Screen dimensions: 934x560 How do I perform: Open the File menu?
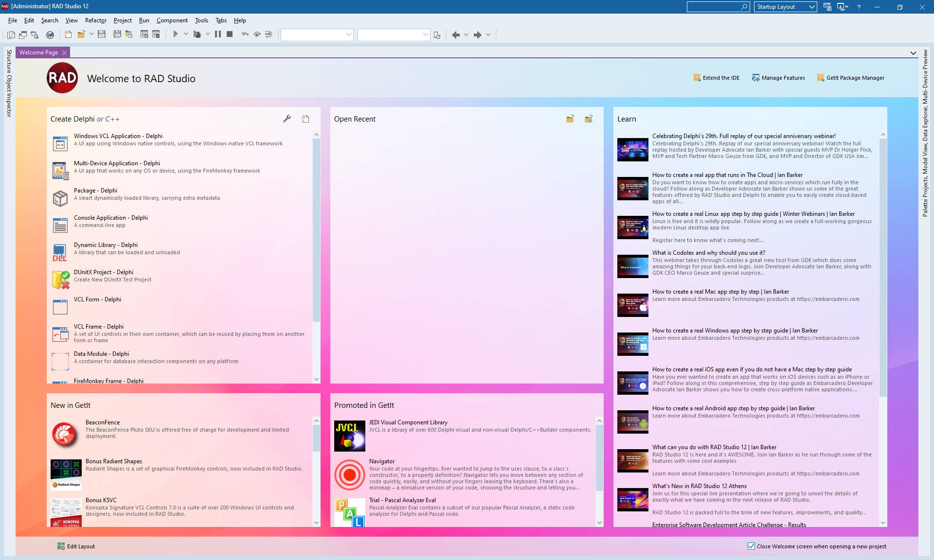pos(13,20)
